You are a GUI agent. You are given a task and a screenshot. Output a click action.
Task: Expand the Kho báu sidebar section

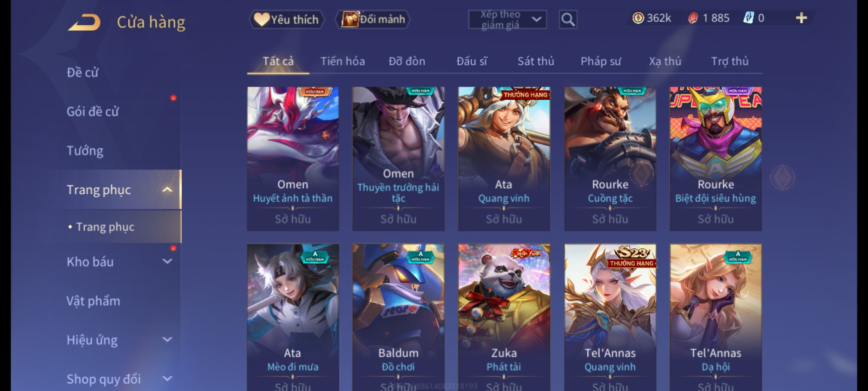167,261
